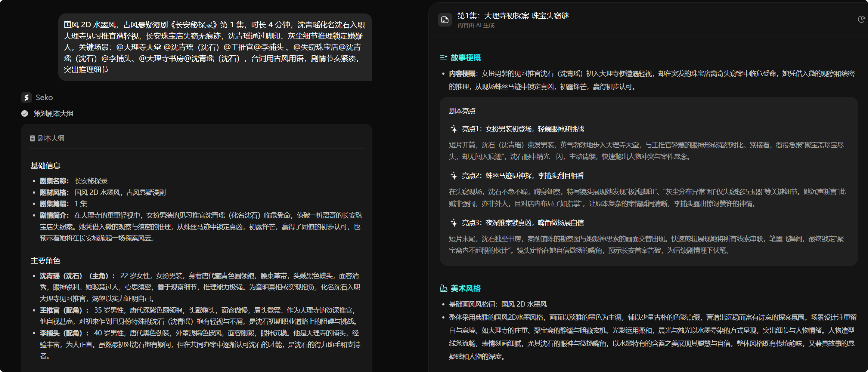Click the 基础信息 heading in outline
Viewport: 868px width, 372px height.
(x=46, y=166)
